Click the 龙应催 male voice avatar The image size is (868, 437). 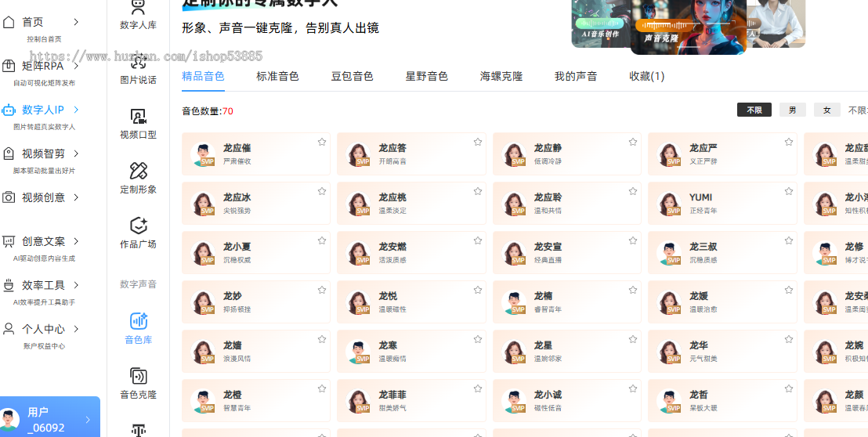[x=203, y=154]
